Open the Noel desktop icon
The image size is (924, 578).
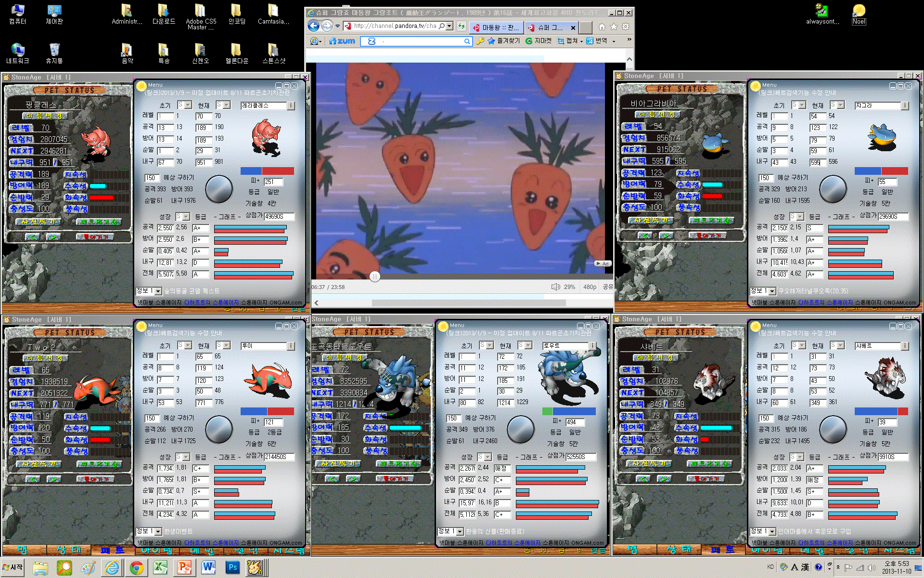[859, 14]
